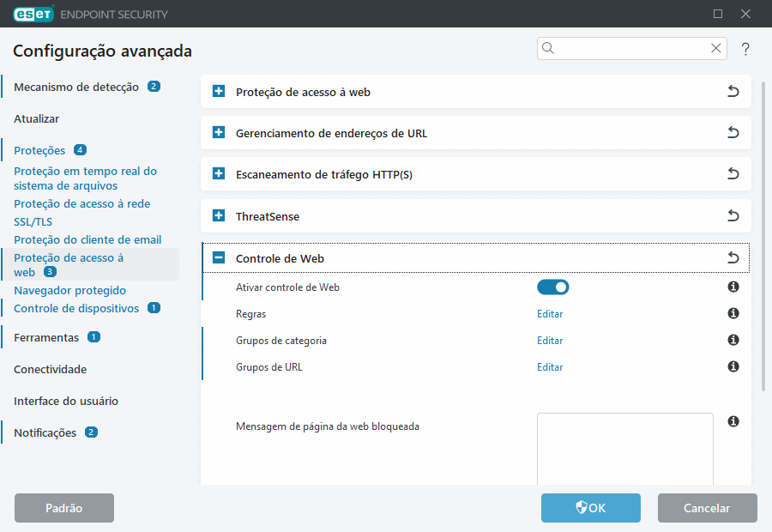The image size is (772, 532).
Task: Expand the Proteção de acesso à web section
Action: pos(219,92)
